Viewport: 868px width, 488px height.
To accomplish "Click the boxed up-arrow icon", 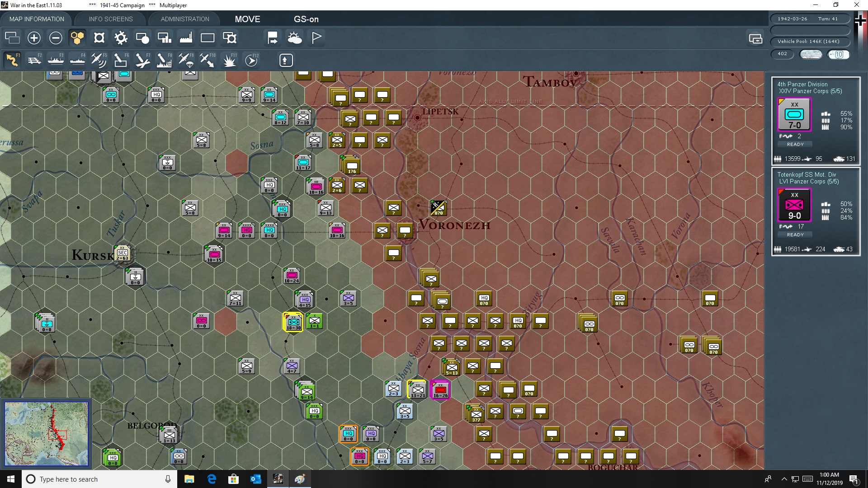I will pyautogui.click(x=286, y=60).
